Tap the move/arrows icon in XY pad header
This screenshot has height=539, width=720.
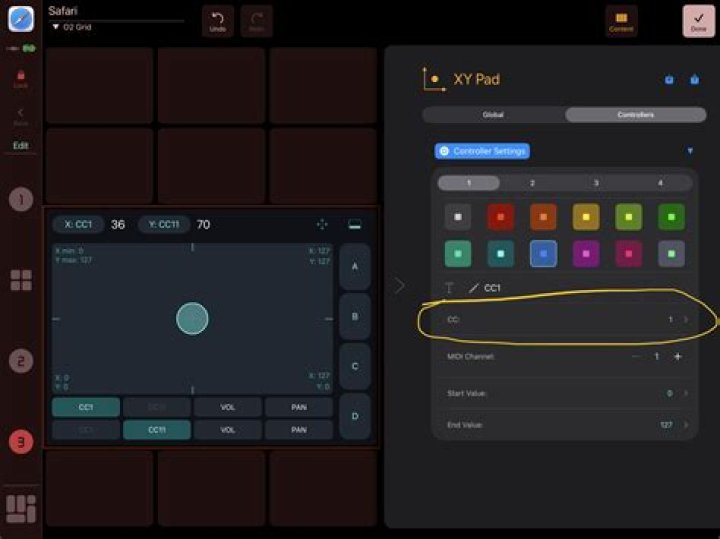point(322,224)
